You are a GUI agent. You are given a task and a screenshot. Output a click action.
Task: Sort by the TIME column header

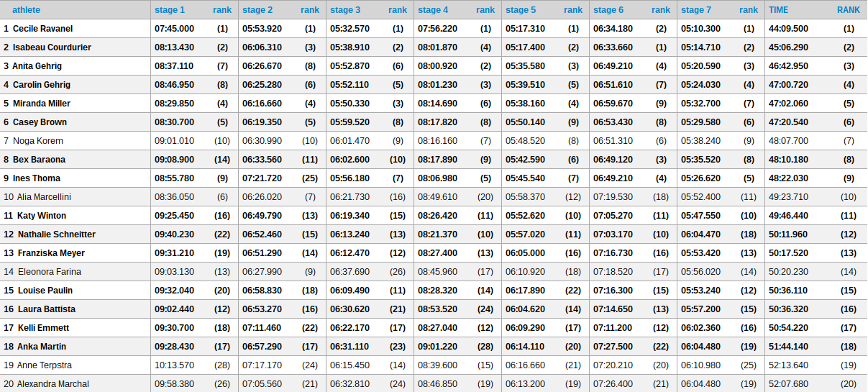(x=778, y=10)
